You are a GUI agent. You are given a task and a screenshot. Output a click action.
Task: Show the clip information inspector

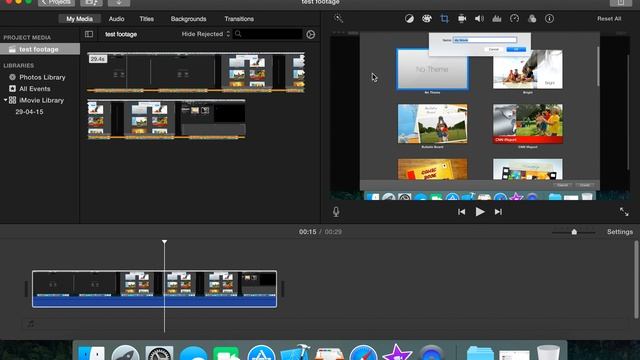point(549,19)
